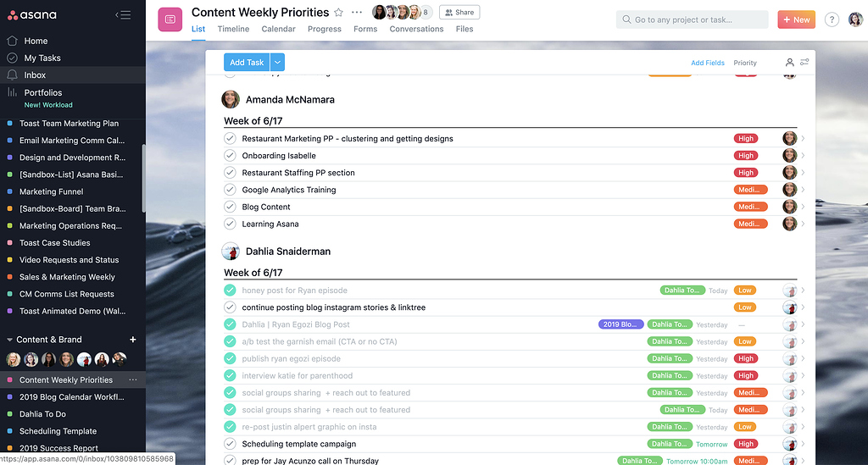This screenshot has width=868, height=465.
Task: Collapse the Content & Brand team section
Action: [9, 340]
